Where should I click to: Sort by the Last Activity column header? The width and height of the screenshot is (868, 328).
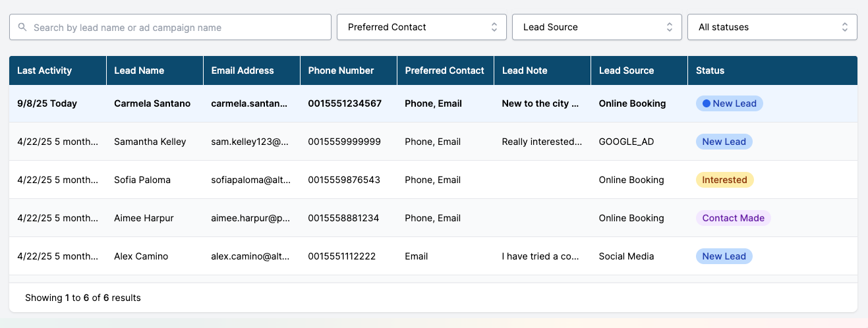point(44,70)
